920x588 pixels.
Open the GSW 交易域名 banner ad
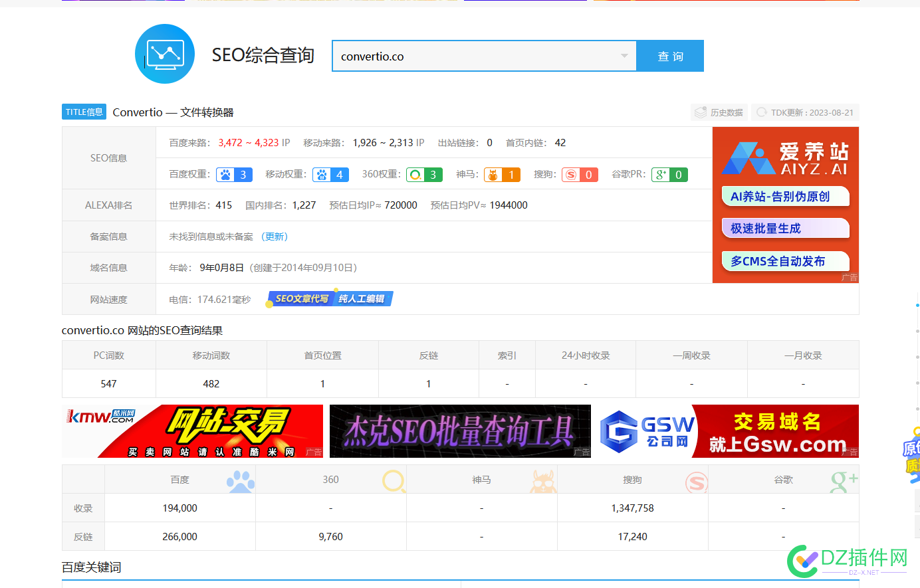(x=729, y=431)
